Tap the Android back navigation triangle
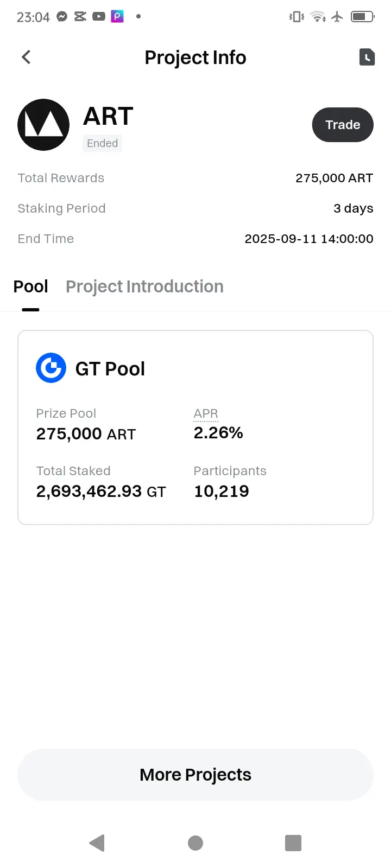This screenshot has height=868, width=391. 97,843
